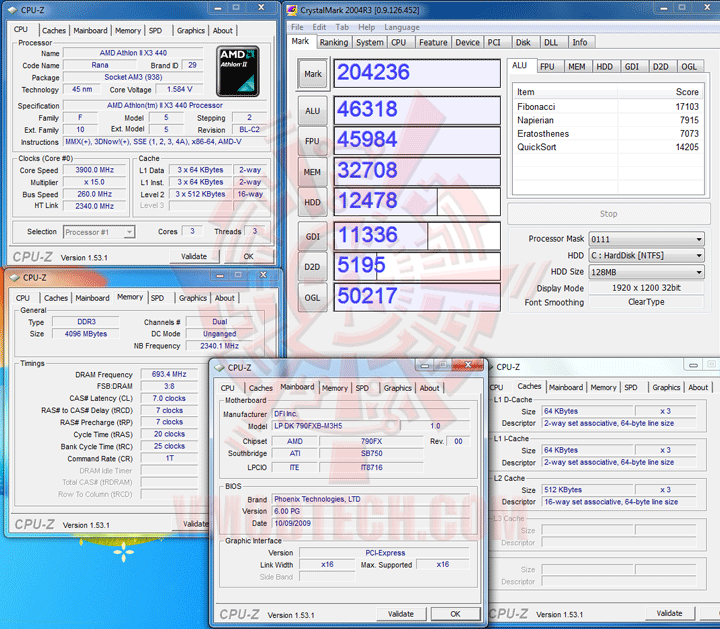Click Validate in CPU-Z Caches window
The image size is (720, 629).
pyautogui.click(x=669, y=613)
